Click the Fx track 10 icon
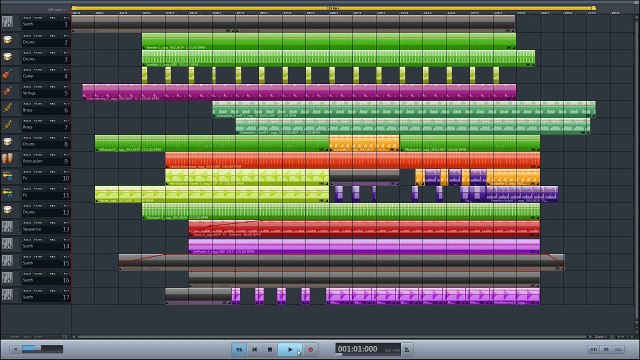 (x=7, y=176)
